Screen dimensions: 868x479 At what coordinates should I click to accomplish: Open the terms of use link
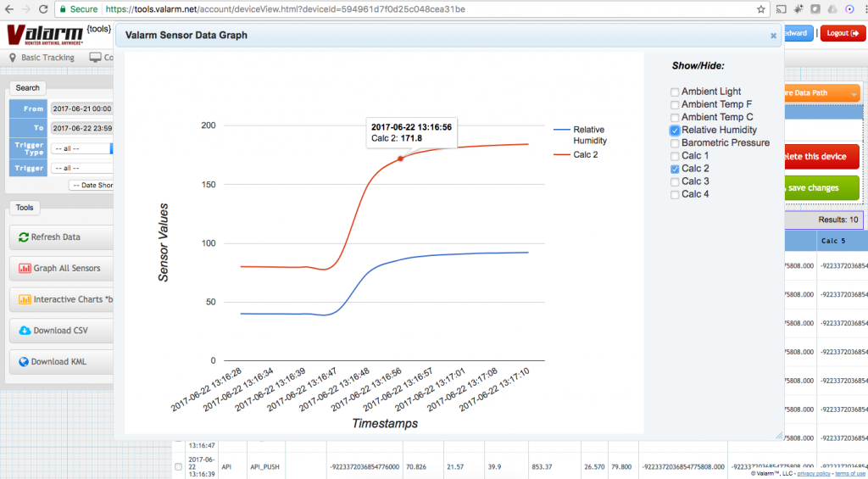(850, 474)
